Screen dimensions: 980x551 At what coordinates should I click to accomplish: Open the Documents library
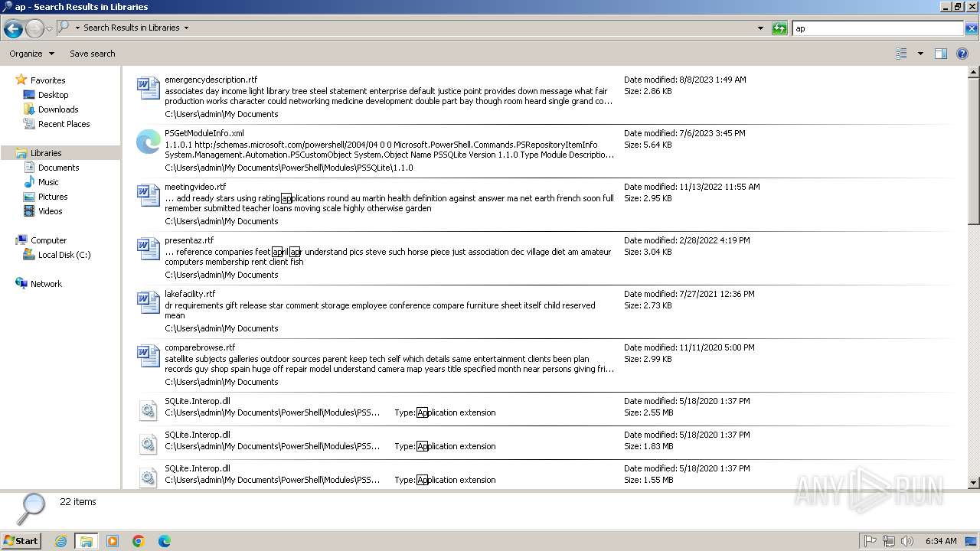(x=58, y=168)
